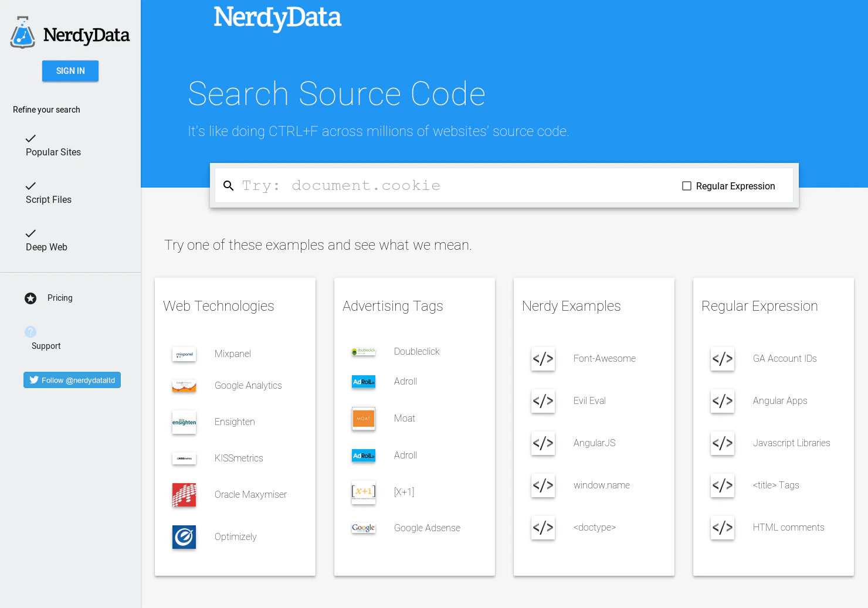
Task: Click the Font-Awesome code example icon
Action: point(542,359)
